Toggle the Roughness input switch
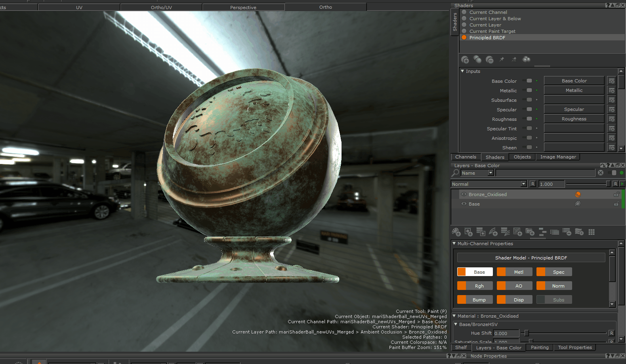The width and height of the screenshot is (626, 364). tap(527, 119)
